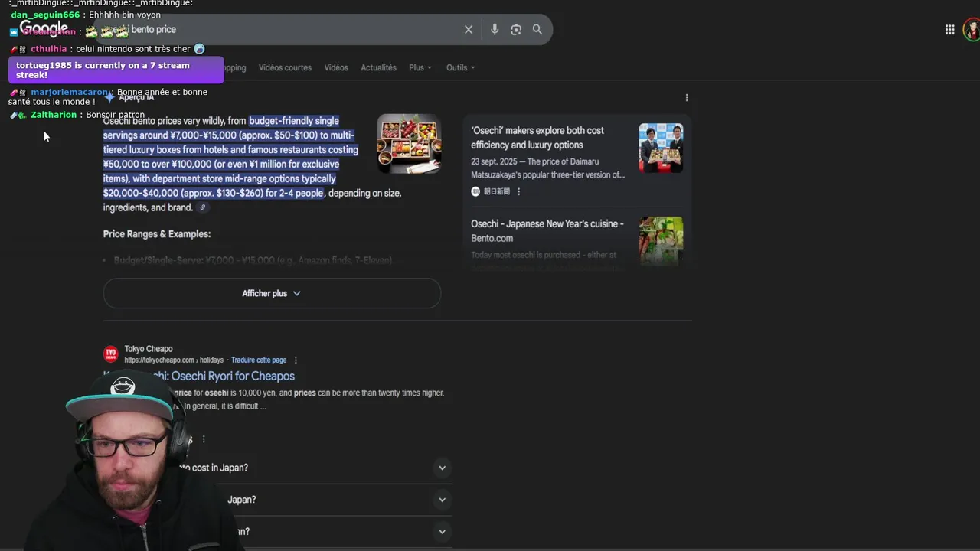Image resolution: width=980 pixels, height=551 pixels.
Task: Click the Tokyo Cheapo site favicon
Action: (111, 354)
